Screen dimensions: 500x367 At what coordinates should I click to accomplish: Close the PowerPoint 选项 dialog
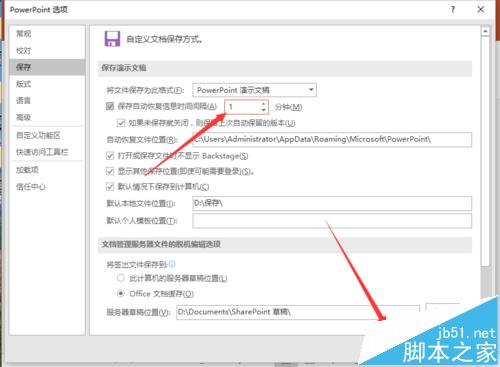(481, 9)
